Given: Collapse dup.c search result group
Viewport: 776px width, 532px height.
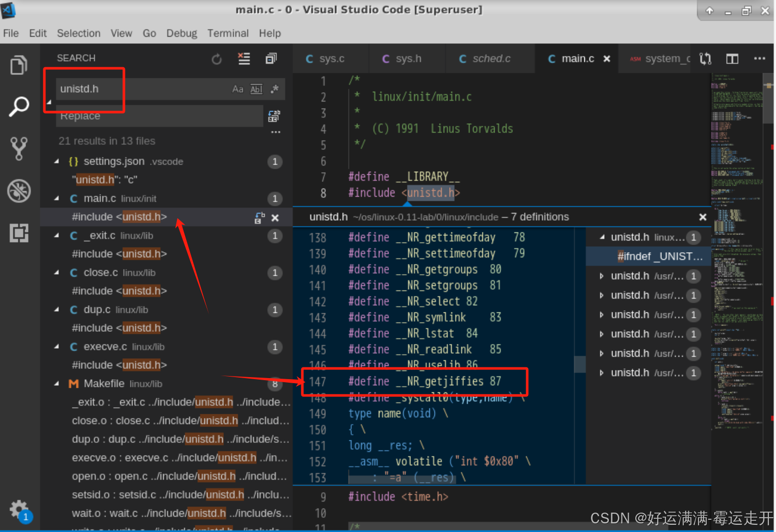Looking at the screenshot, I should [x=57, y=310].
